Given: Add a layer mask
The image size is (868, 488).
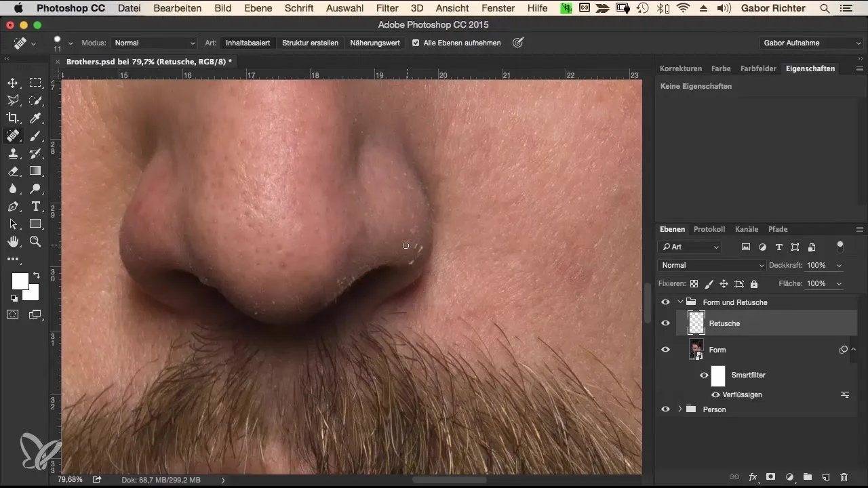Looking at the screenshot, I should pyautogui.click(x=771, y=477).
